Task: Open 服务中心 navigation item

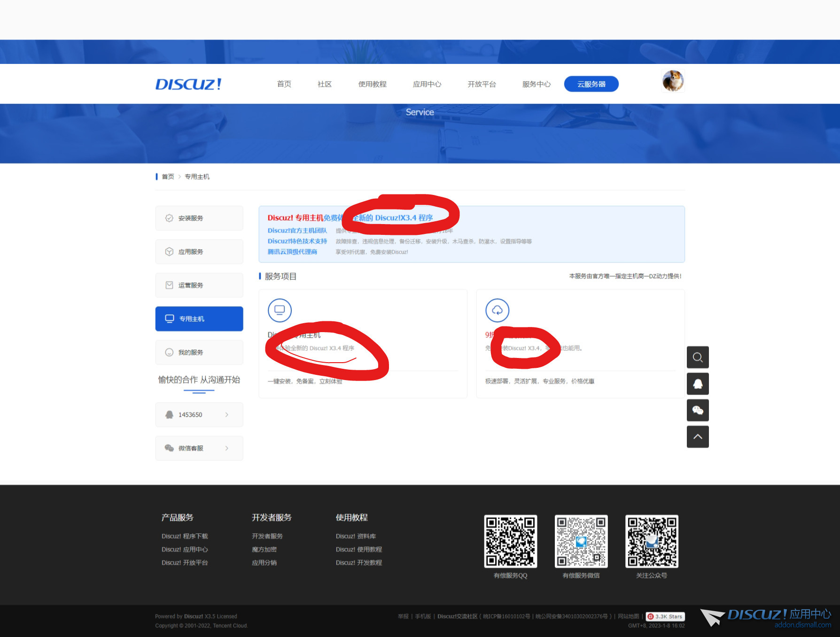Action: pos(537,84)
